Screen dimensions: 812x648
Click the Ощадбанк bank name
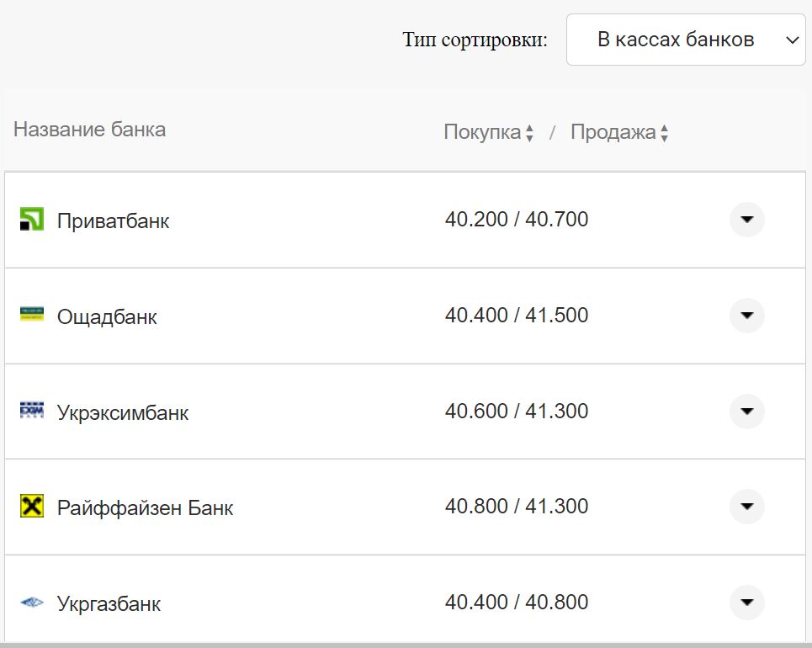pyautogui.click(x=107, y=317)
